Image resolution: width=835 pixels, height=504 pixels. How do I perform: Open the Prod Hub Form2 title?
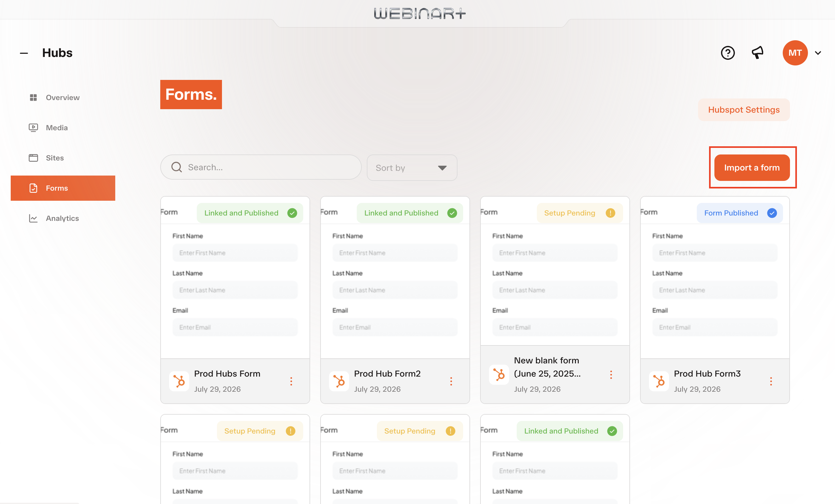coord(387,374)
